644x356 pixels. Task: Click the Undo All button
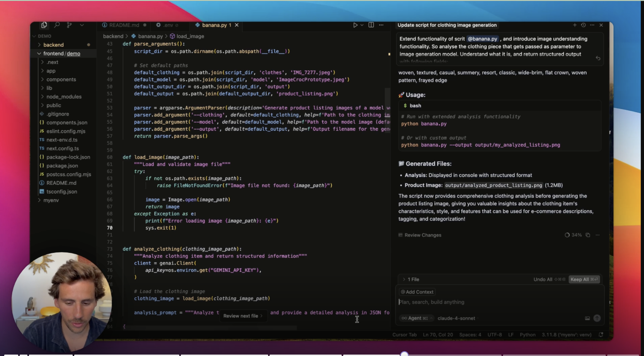[542, 279]
